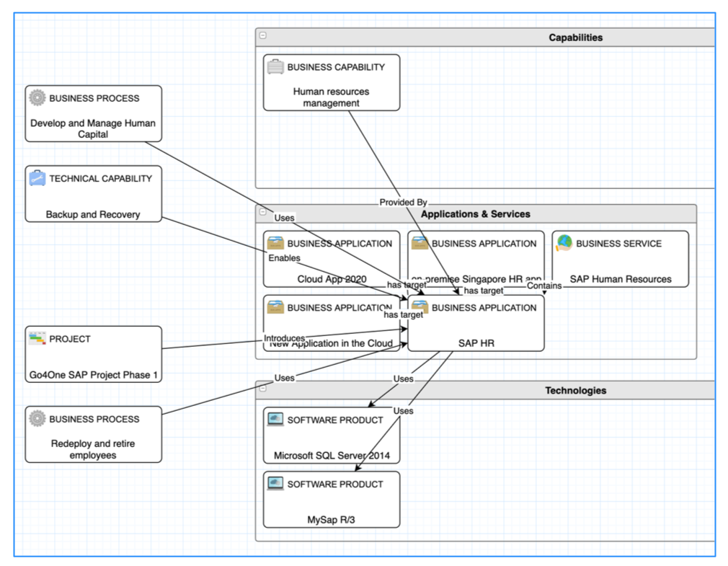Viewport: 728px width, 566px height.
Task: Click the globe icon of SAP Human Resources service
Action: tap(564, 243)
